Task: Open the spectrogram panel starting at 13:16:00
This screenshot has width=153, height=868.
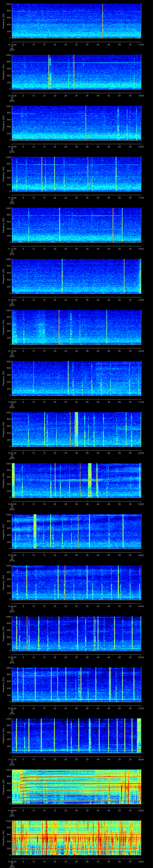Action: [x=77, y=174]
